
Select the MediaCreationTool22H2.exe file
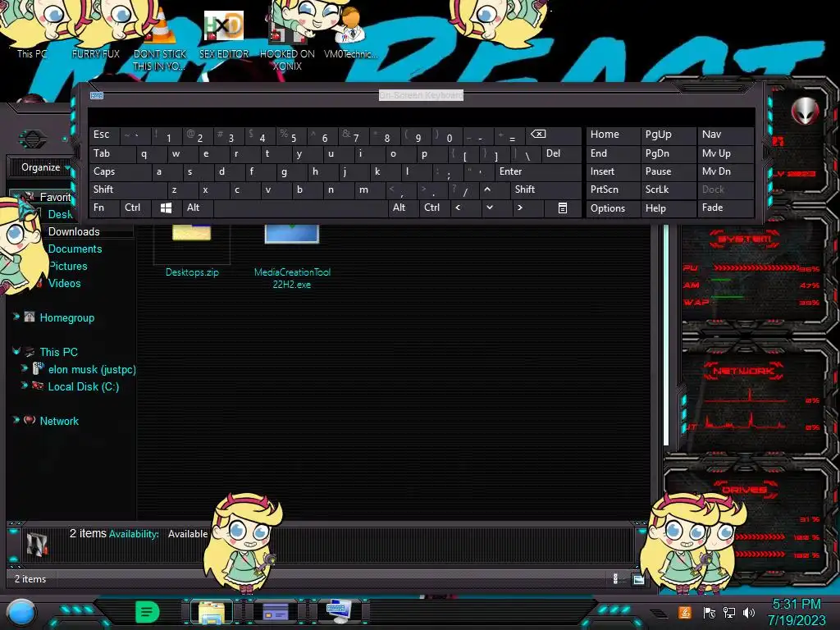pyautogui.click(x=292, y=257)
